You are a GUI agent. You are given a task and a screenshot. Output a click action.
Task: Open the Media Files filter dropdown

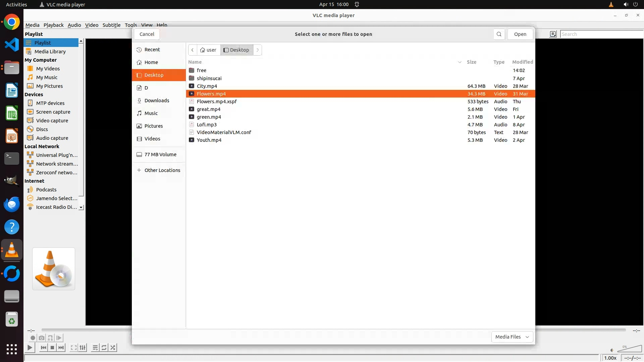pyautogui.click(x=512, y=337)
